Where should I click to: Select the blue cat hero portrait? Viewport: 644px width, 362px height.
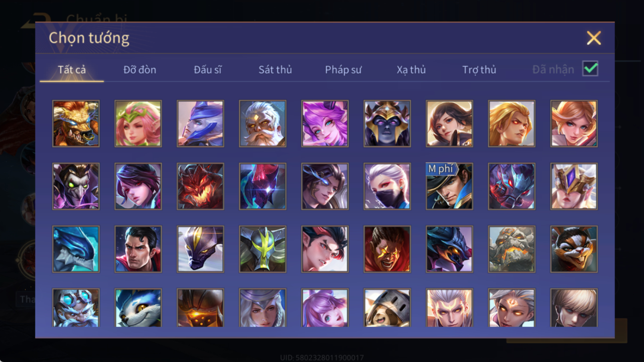tap(138, 308)
